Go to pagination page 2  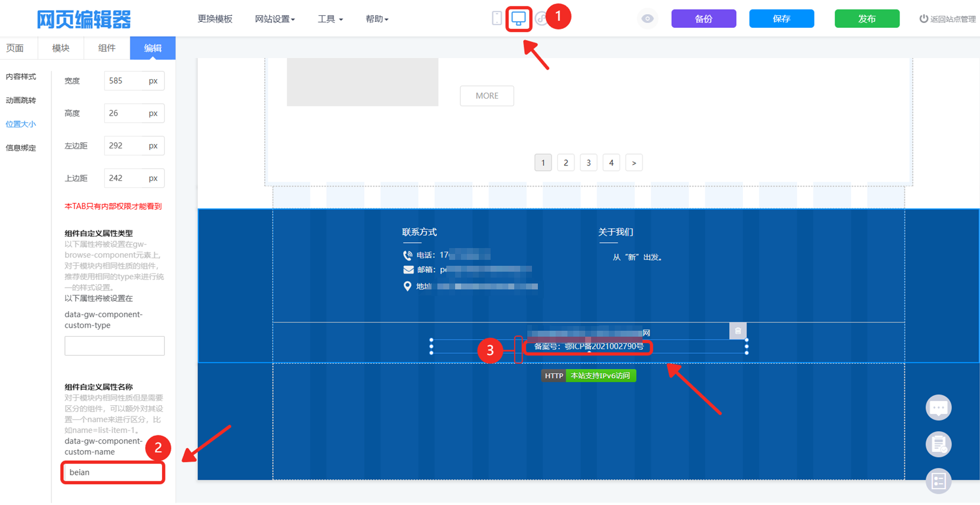(x=566, y=162)
